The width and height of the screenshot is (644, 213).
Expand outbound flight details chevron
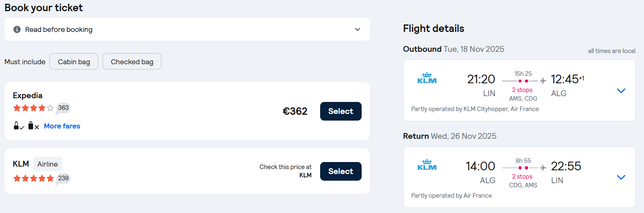pos(621,90)
